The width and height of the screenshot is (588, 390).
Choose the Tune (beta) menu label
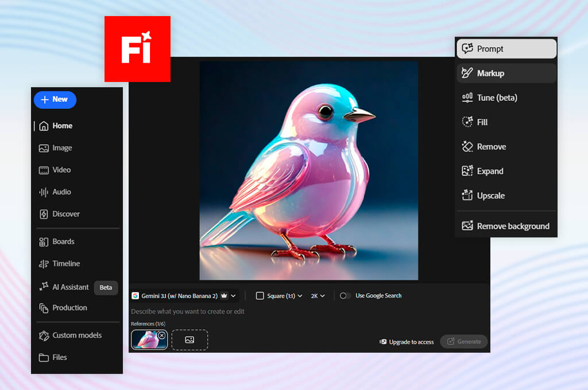click(x=497, y=97)
